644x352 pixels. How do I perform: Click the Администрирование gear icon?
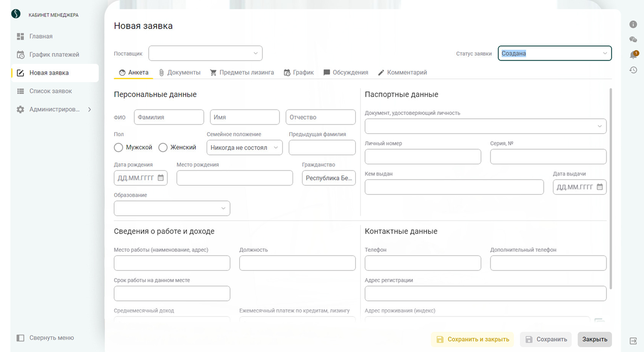point(20,109)
